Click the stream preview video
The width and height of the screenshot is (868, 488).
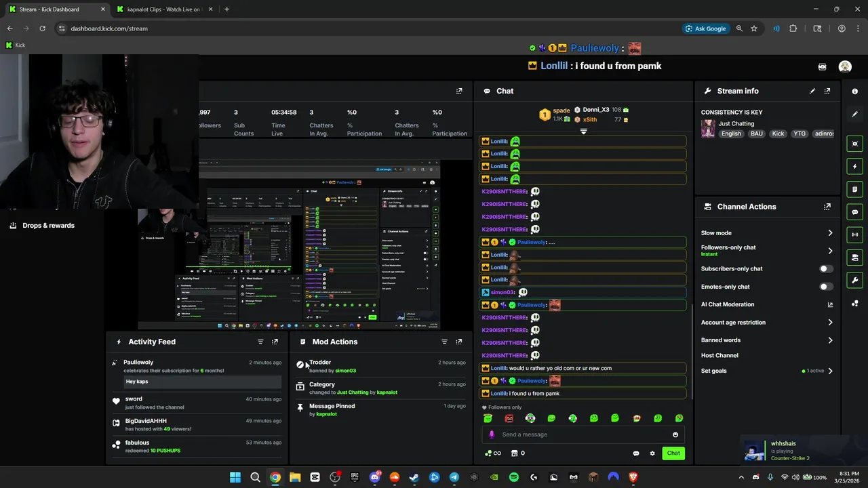pyautogui.click(x=289, y=245)
